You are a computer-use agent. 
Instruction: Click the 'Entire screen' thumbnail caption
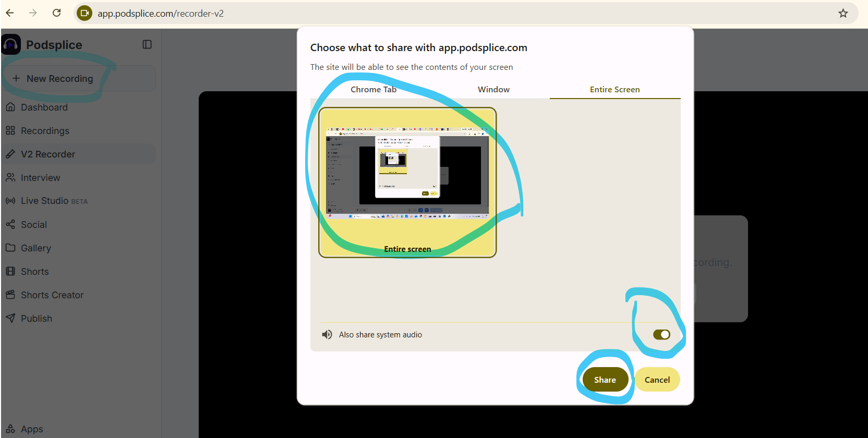pos(407,249)
